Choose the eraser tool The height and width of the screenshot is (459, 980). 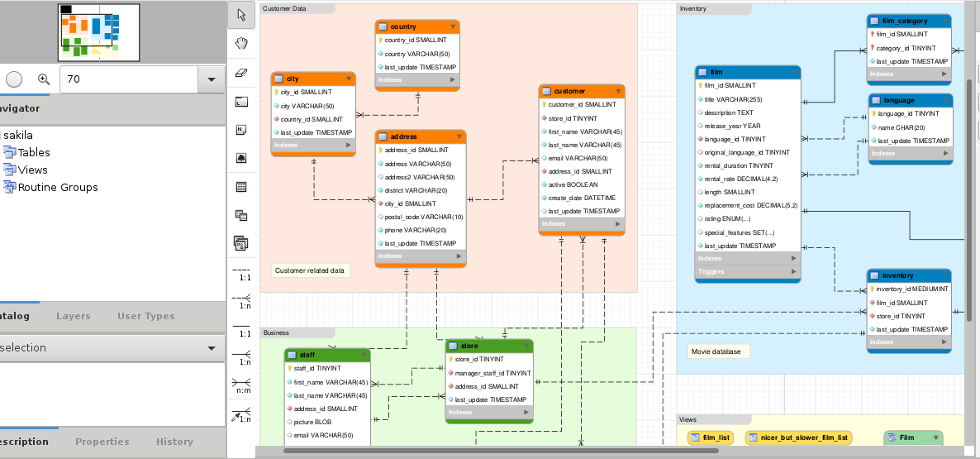pyautogui.click(x=241, y=72)
